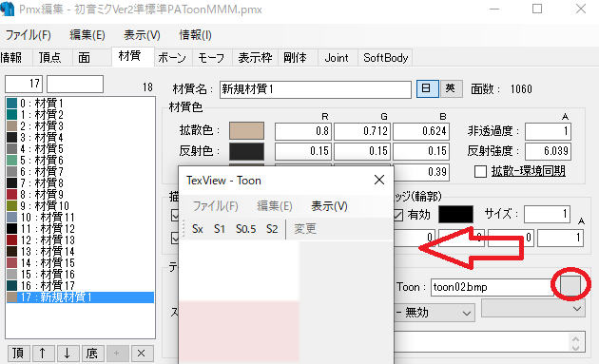Screen dimensions: 599x364
Task: Select material row 0 : 材質1
Action: click(80, 104)
